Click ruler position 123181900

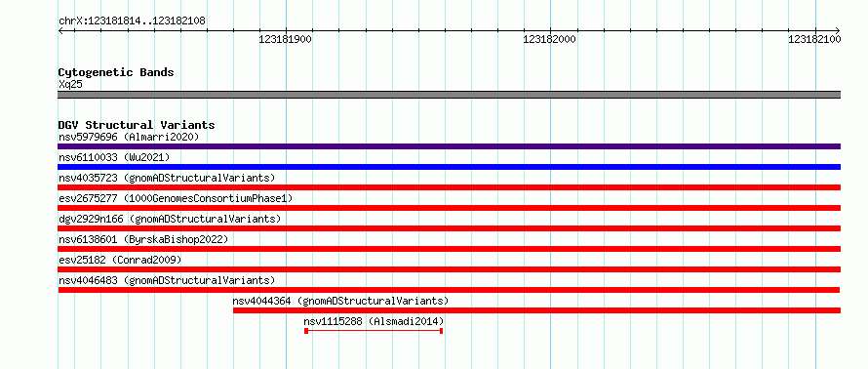[285, 39]
